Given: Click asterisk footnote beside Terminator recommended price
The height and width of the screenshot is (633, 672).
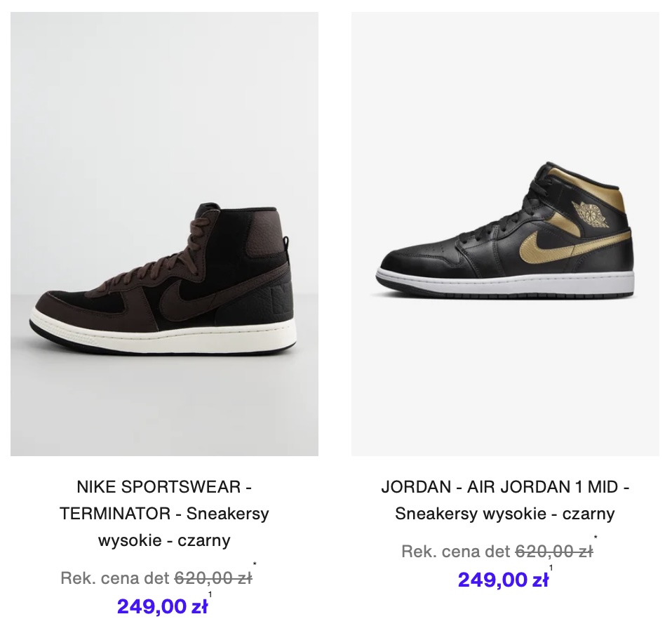Looking at the screenshot, I should [255, 564].
